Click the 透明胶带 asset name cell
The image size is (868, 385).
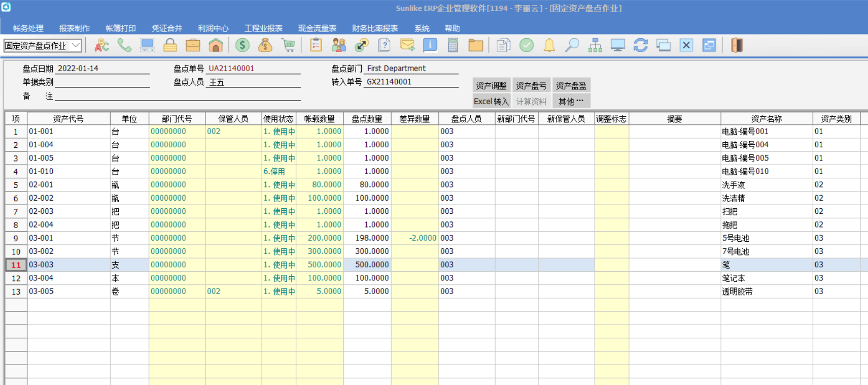(x=766, y=292)
